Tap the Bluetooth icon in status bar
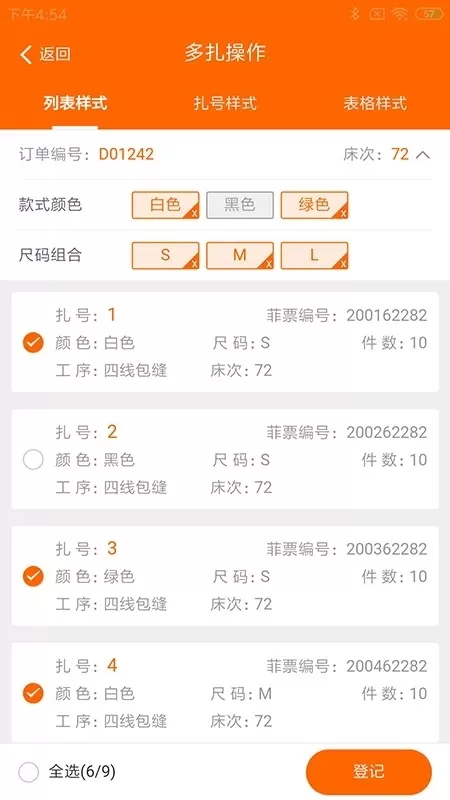450x800 pixels. coord(355,14)
